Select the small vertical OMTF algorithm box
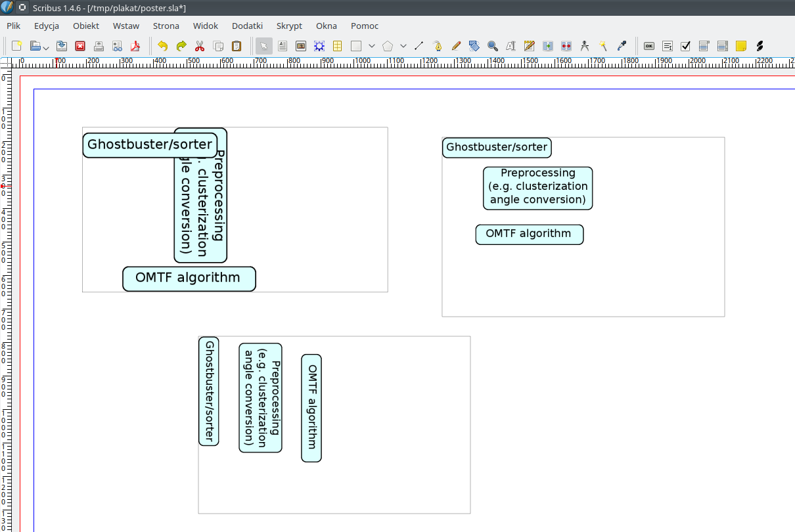 click(x=311, y=408)
